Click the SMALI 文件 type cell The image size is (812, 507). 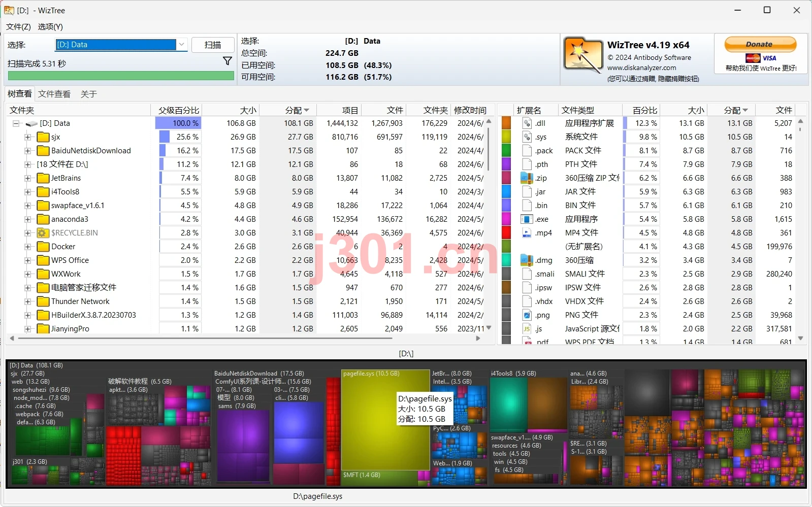pyautogui.click(x=584, y=274)
